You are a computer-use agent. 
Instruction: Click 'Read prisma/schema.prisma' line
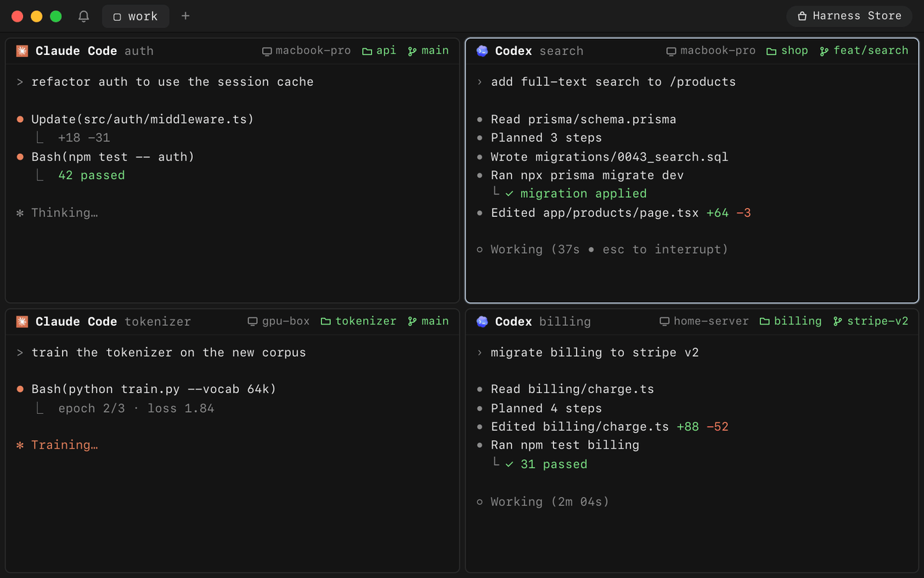pyautogui.click(x=583, y=119)
